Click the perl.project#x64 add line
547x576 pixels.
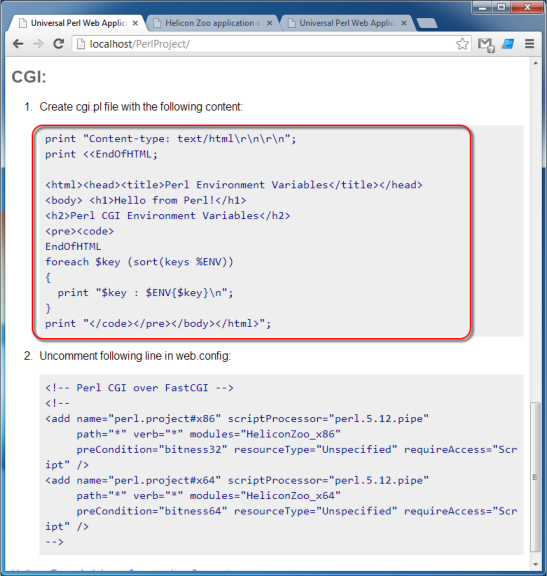pos(237,480)
